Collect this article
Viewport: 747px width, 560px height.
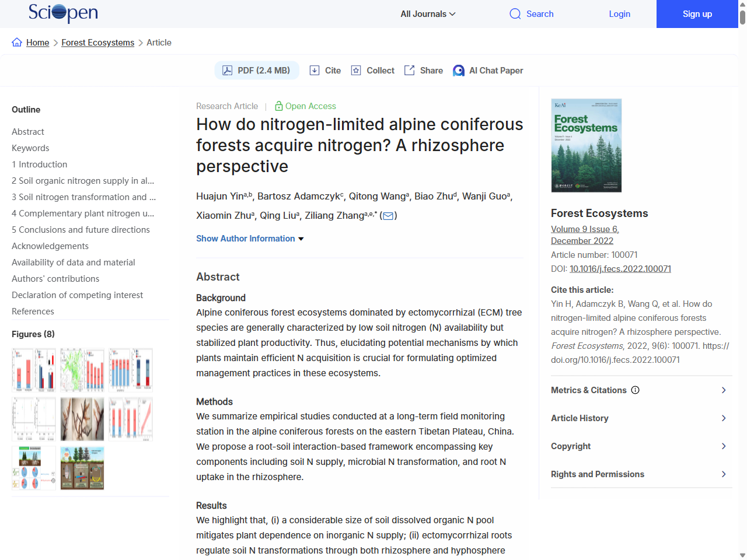point(372,70)
